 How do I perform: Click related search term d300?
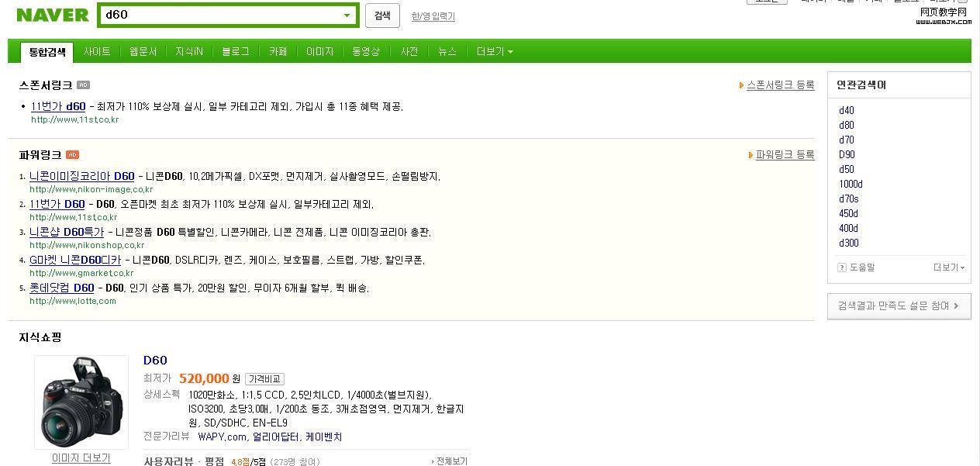point(848,243)
